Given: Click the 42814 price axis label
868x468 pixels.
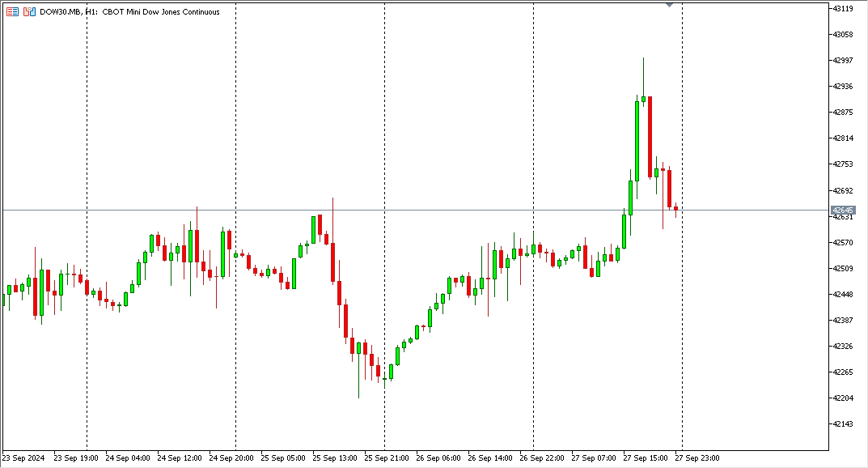Looking at the screenshot, I should tap(843, 138).
